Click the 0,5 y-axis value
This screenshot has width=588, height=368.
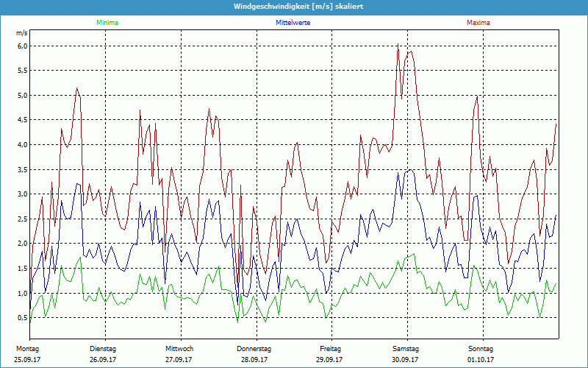(x=23, y=318)
